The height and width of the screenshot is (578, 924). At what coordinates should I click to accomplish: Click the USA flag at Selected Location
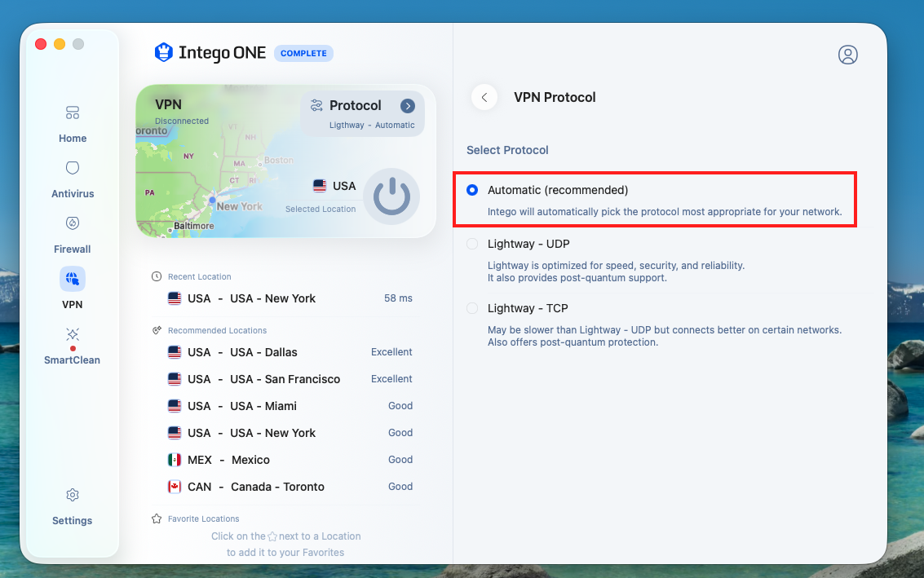pos(320,186)
